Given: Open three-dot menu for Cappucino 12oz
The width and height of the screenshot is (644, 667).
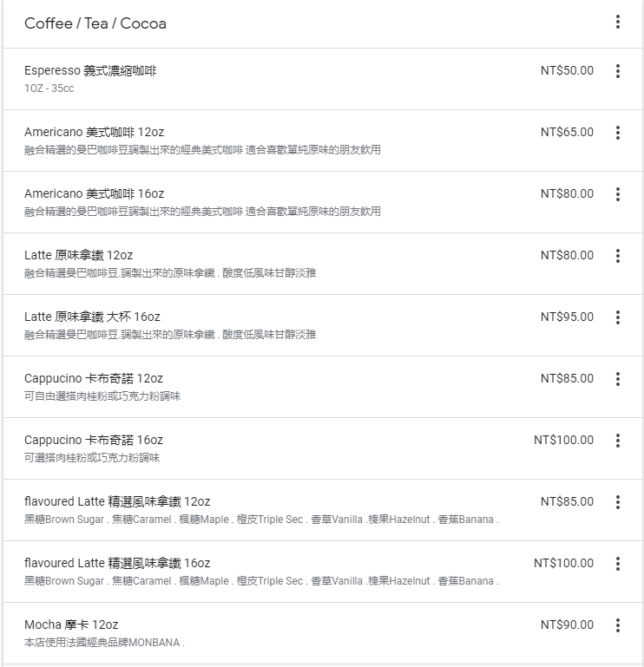Looking at the screenshot, I should pos(617,379).
